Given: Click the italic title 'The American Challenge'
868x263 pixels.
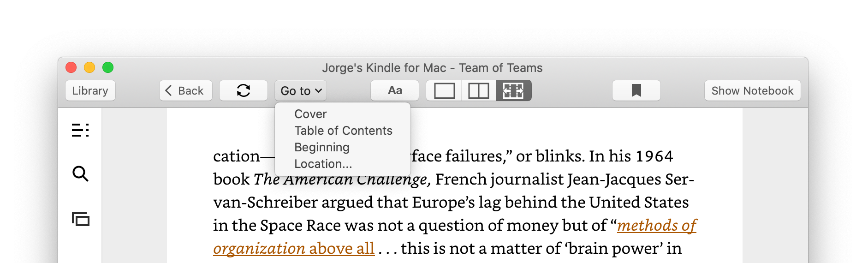Looking at the screenshot, I should point(342,179).
